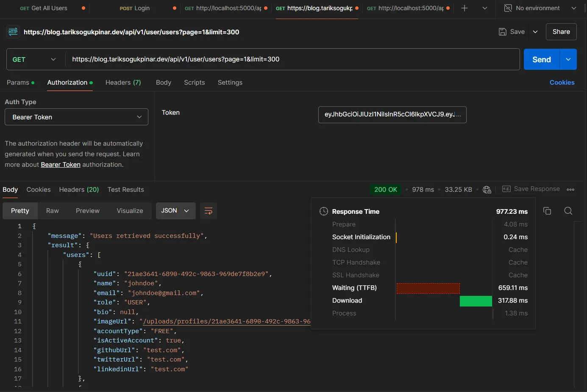Open the response more-actions ellipsis icon
587x392 pixels.
pyautogui.click(x=570, y=190)
